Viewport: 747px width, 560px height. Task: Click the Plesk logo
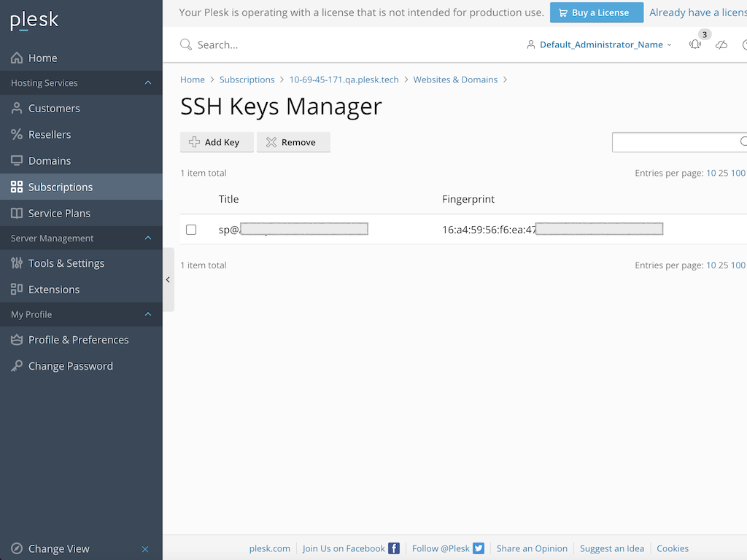point(34,20)
